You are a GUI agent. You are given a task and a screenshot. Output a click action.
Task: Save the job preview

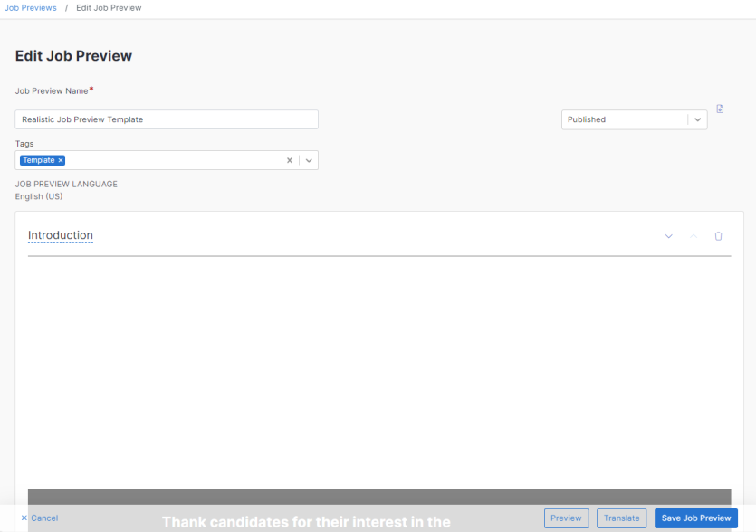(695, 518)
